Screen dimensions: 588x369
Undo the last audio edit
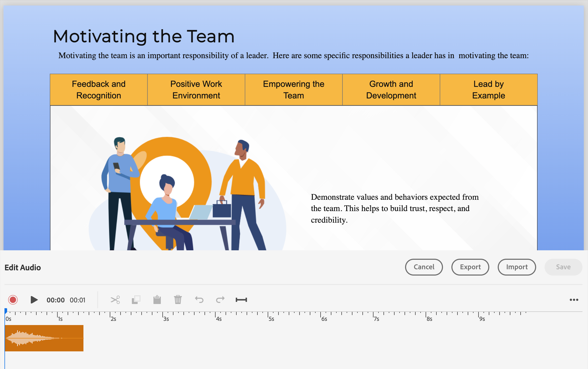[199, 300]
